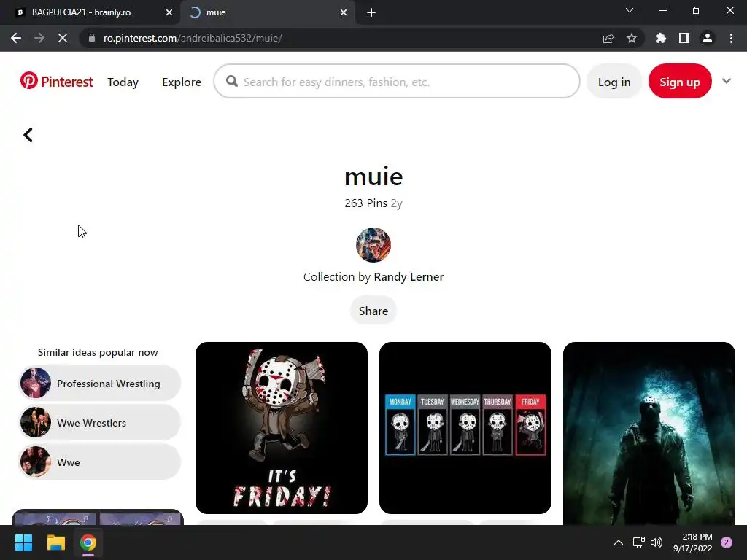Open the Chrome three-dot menu
This screenshot has height=560, width=747.
click(x=731, y=38)
